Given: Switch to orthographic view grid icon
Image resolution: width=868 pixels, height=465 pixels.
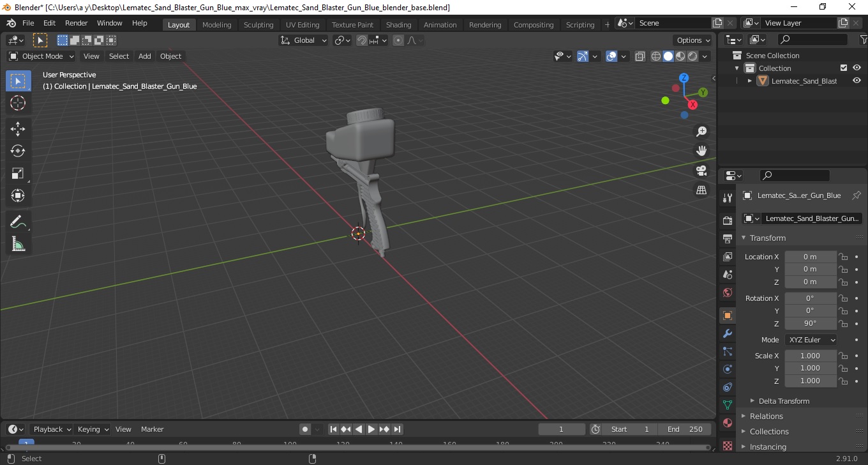Looking at the screenshot, I should 701,190.
